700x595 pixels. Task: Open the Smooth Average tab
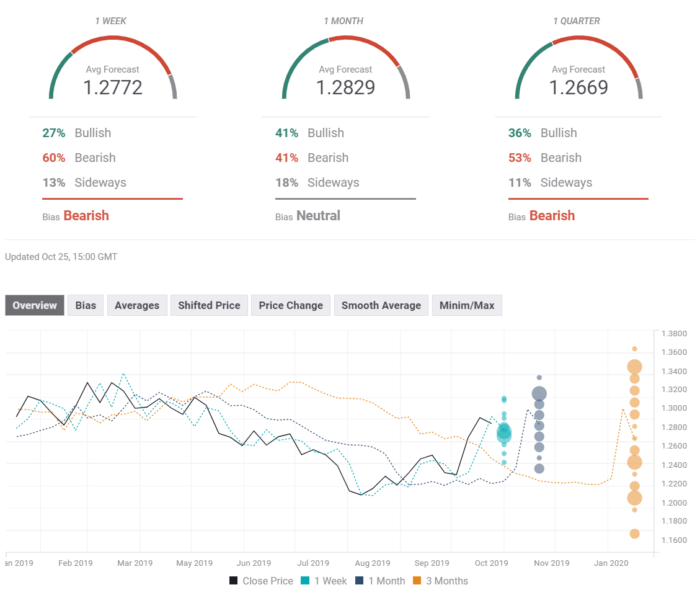(x=381, y=305)
